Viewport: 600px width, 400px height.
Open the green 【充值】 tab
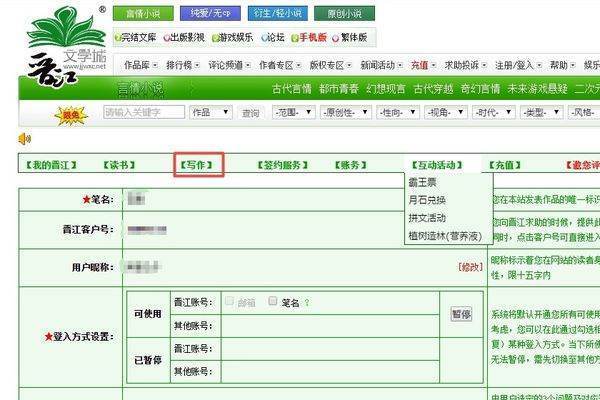[505, 165]
